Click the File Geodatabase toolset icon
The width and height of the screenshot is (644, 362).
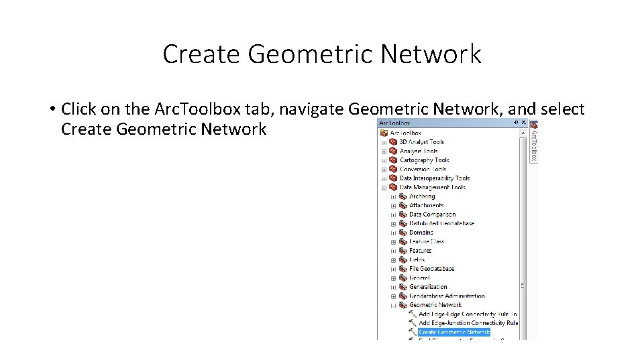tap(403, 269)
